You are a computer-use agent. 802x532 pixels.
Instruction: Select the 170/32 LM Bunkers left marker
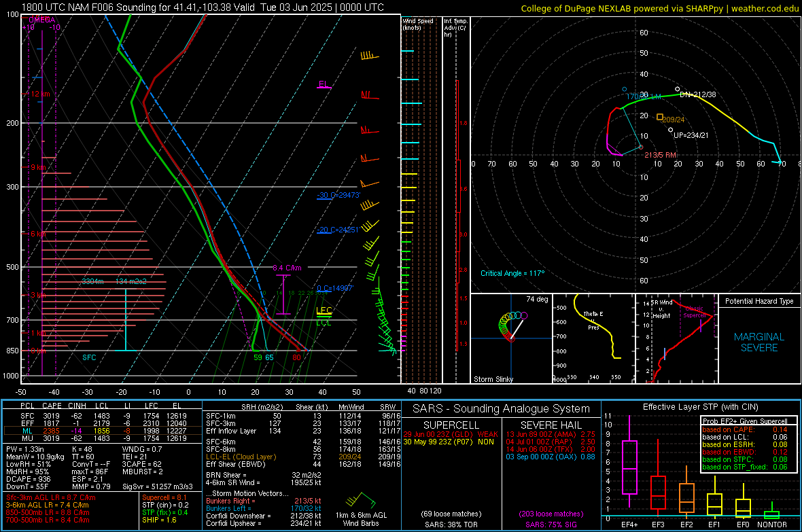(625, 90)
